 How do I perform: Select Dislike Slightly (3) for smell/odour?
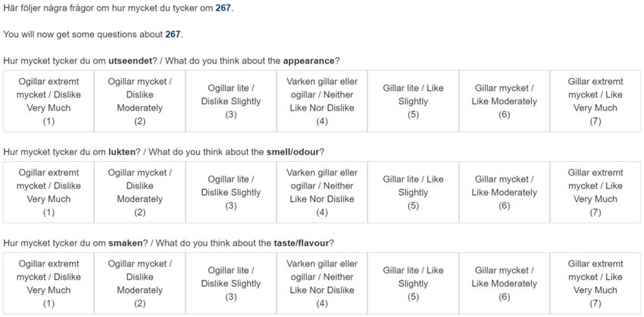231,192
